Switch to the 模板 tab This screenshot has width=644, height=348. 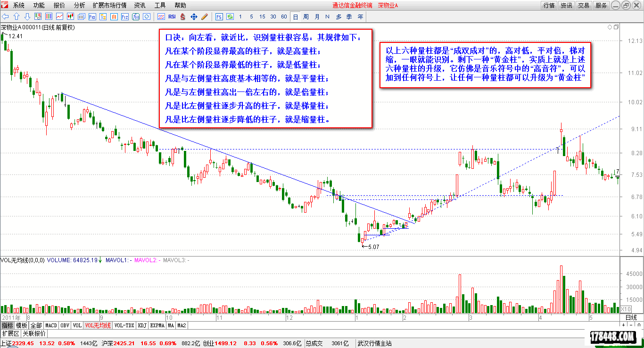(22, 325)
